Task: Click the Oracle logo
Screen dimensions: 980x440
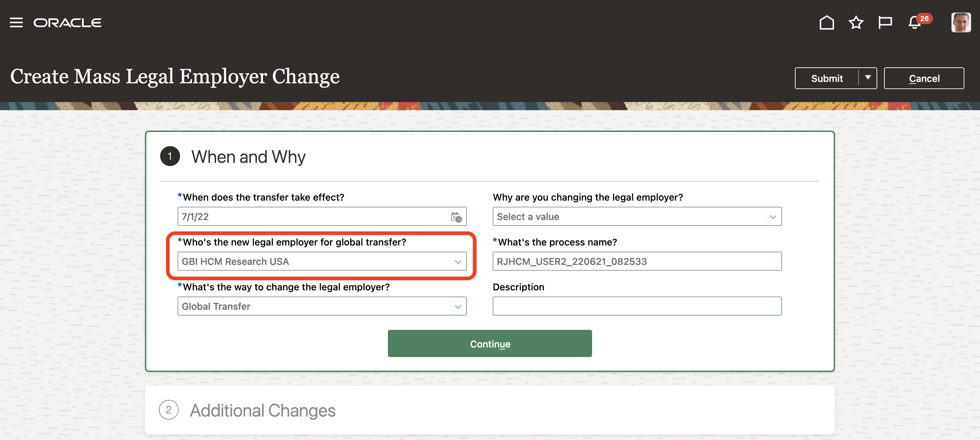Action: point(68,23)
